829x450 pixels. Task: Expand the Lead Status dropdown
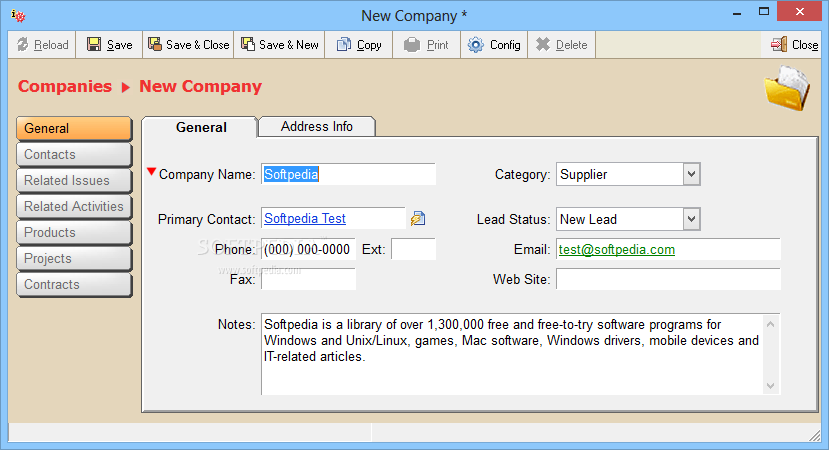tap(691, 219)
